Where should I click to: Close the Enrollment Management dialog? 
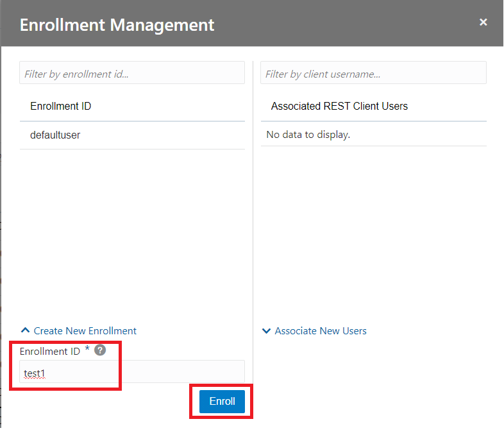point(483,22)
